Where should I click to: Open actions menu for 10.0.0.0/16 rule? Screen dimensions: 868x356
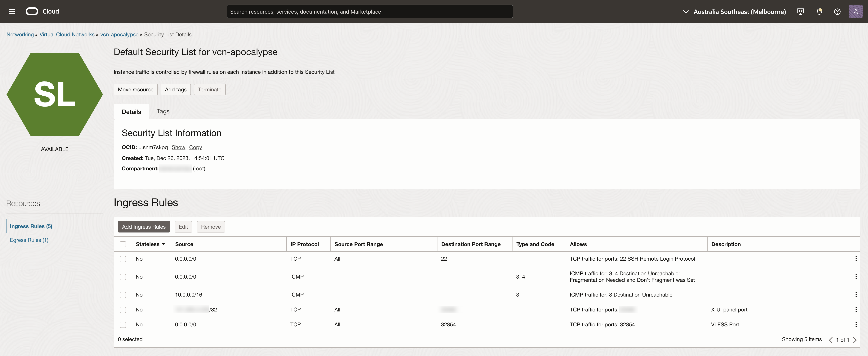[x=856, y=295]
